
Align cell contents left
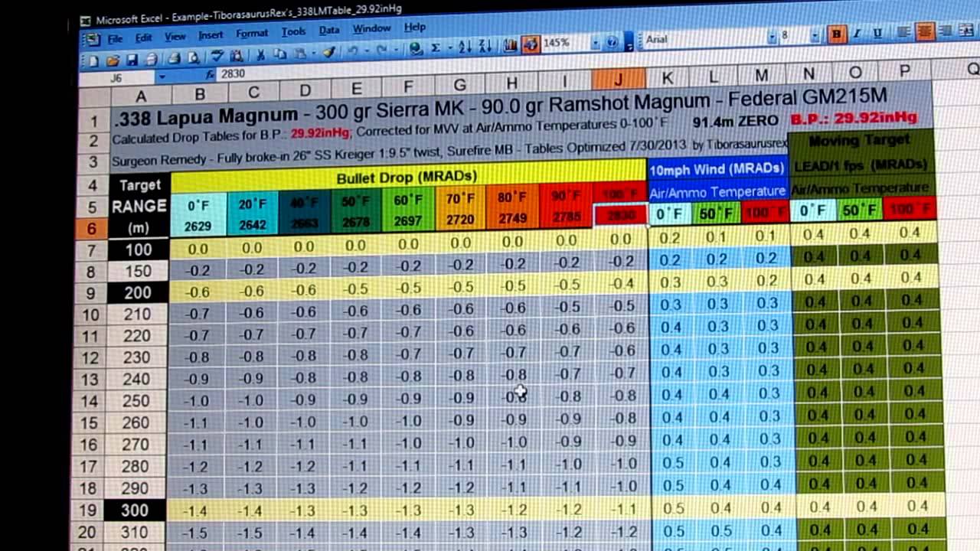(x=903, y=31)
